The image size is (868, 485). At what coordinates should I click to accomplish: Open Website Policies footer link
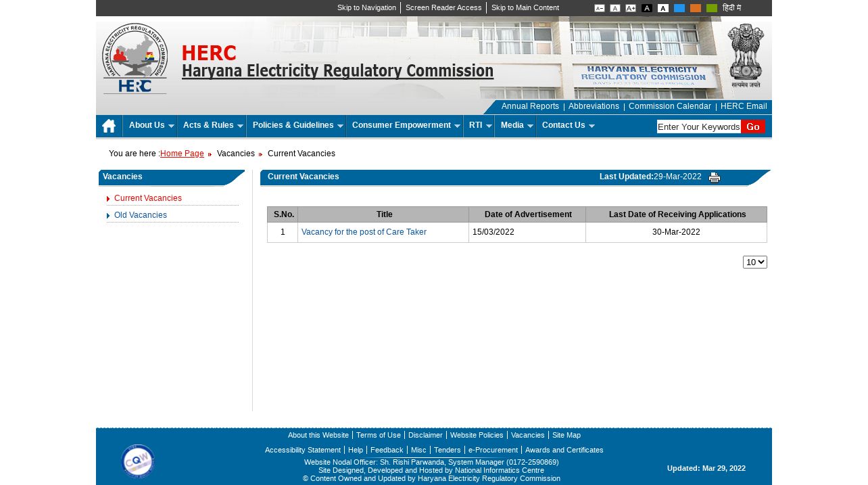pos(477,435)
